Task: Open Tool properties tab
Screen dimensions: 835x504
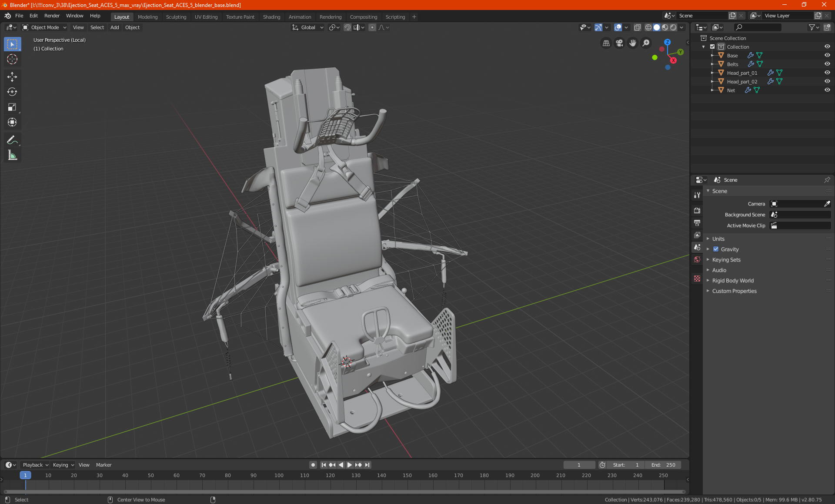Action: pos(697,195)
